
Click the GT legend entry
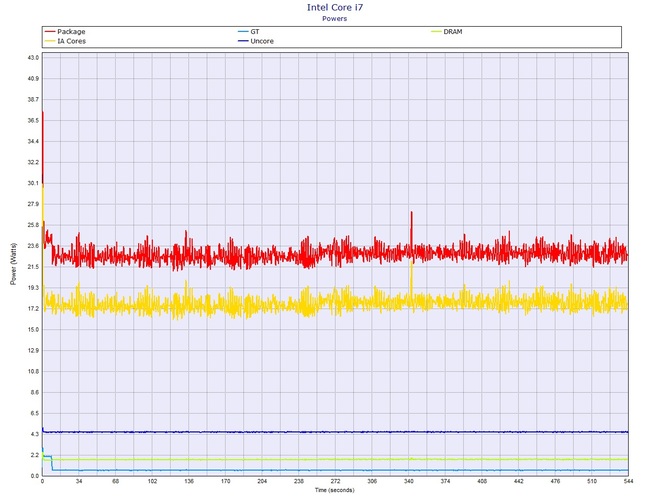pyautogui.click(x=249, y=32)
